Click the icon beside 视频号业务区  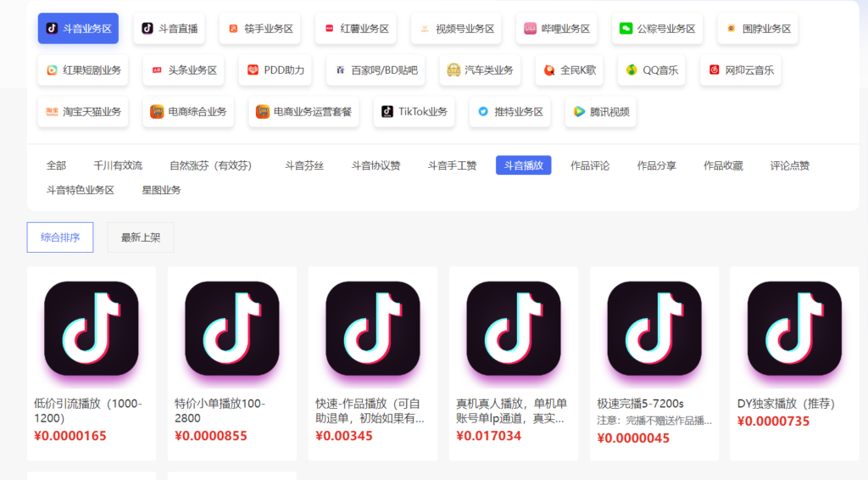point(425,28)
